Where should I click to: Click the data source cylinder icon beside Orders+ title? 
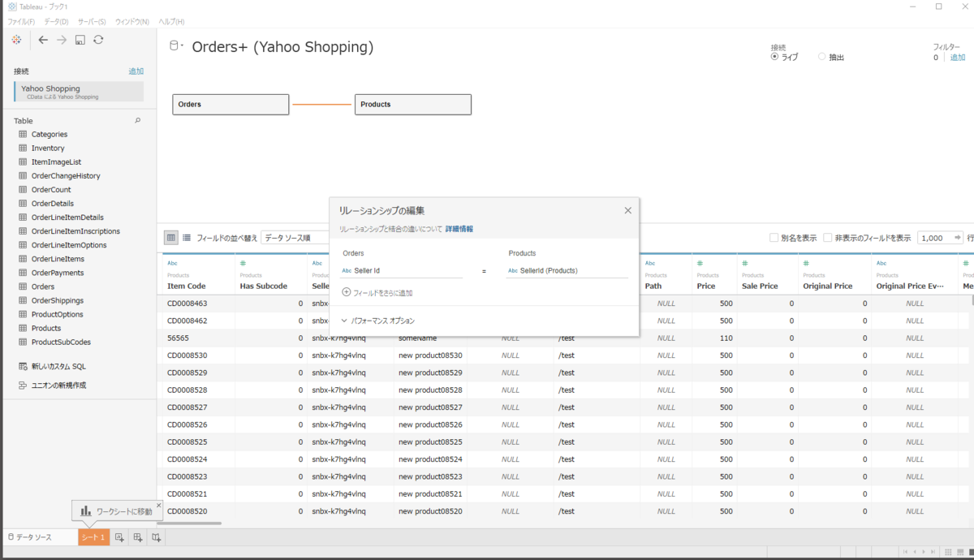tap(173, 46)
